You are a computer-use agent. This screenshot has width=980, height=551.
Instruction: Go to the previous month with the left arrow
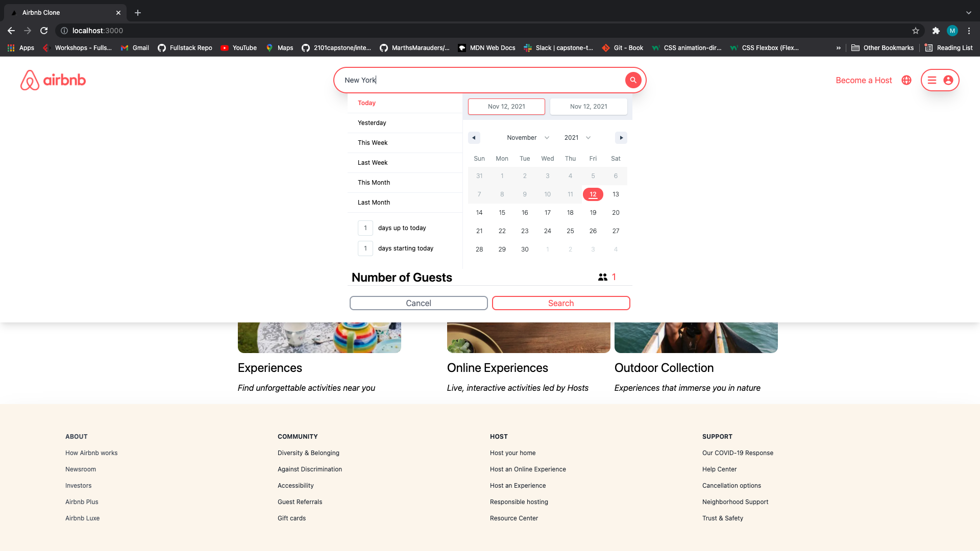pos(474,138)
